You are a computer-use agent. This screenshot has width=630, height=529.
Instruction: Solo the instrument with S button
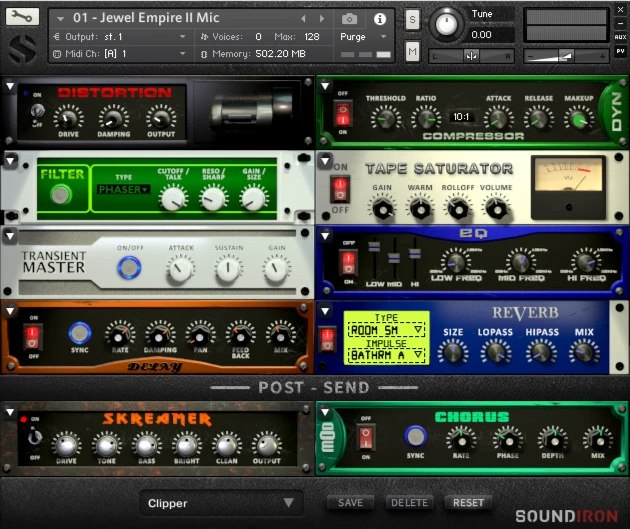pos(412,19)
